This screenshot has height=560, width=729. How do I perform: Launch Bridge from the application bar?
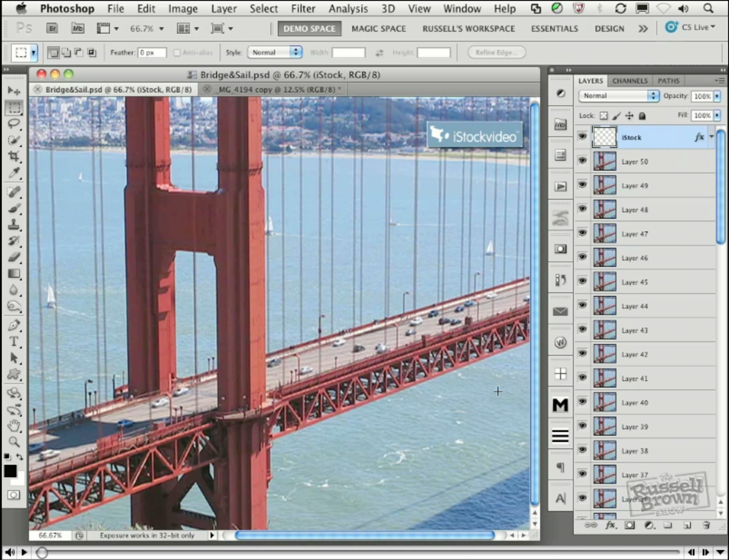coord(52,28)
